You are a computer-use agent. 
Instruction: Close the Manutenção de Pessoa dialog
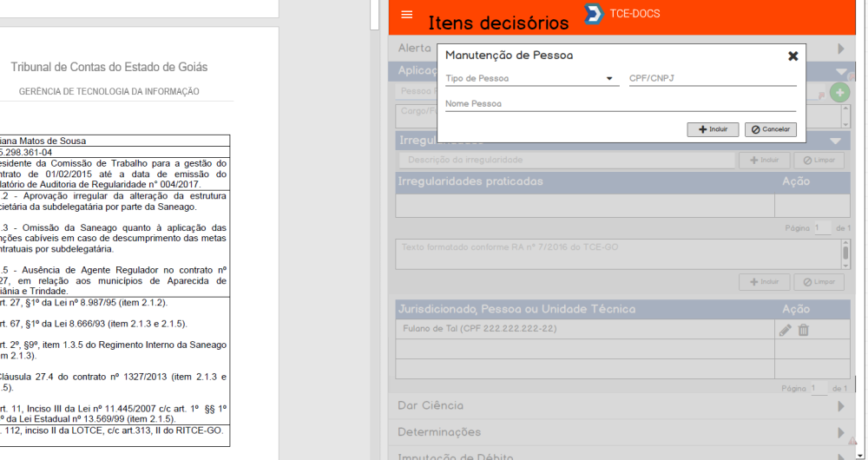pyautogui.click(x=792, y=56)
